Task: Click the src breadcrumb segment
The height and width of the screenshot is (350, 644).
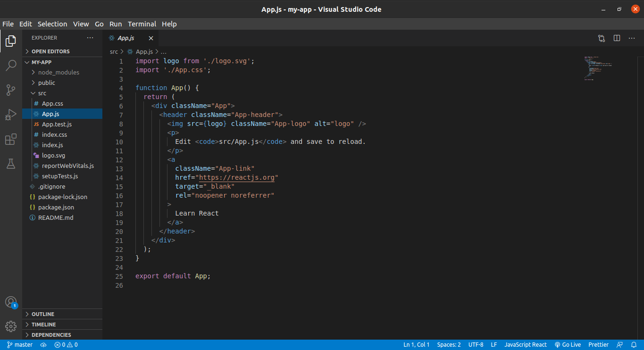Action: 114,52
